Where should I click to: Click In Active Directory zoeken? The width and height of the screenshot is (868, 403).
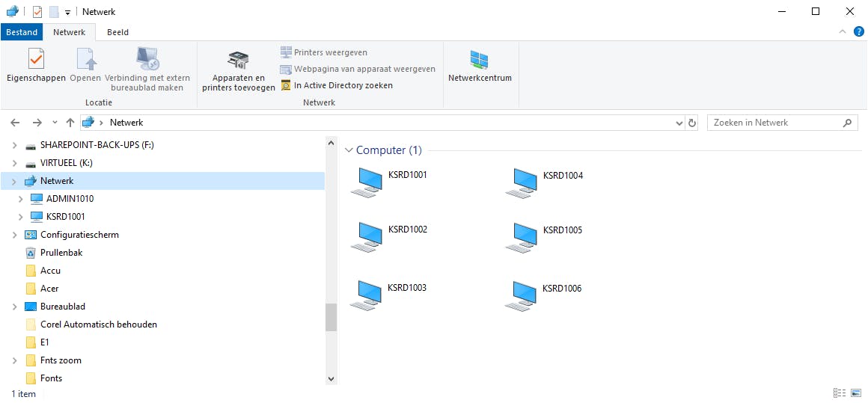[x=343, y=85]
